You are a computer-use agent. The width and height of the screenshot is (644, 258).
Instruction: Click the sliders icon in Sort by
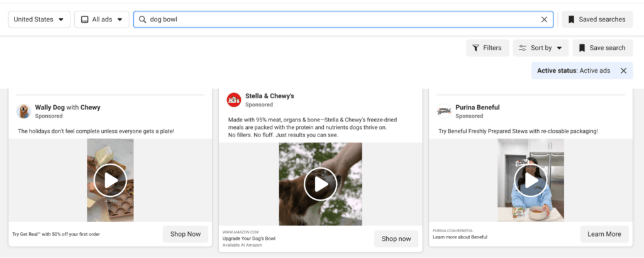[523, 48]
